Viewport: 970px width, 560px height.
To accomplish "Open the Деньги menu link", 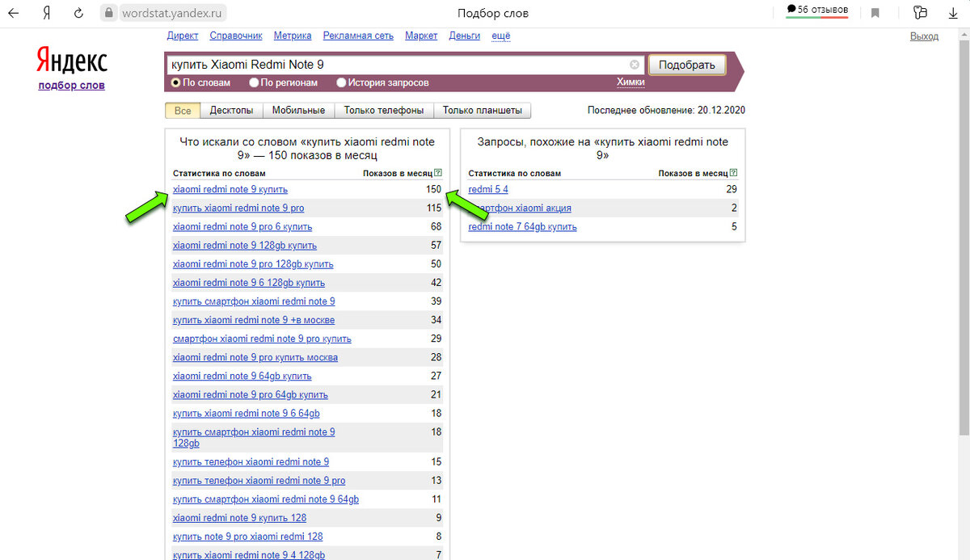I will pyautogui.click(x=464, y=36).
